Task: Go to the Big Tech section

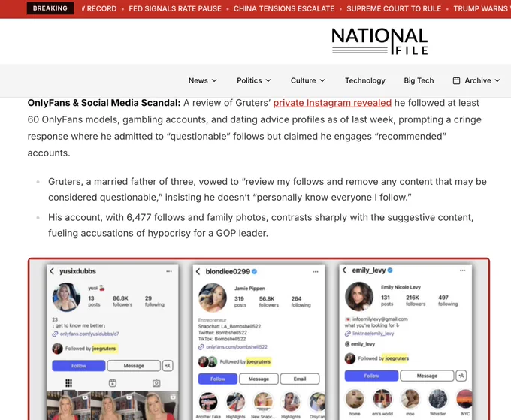Action: point(419,80)
